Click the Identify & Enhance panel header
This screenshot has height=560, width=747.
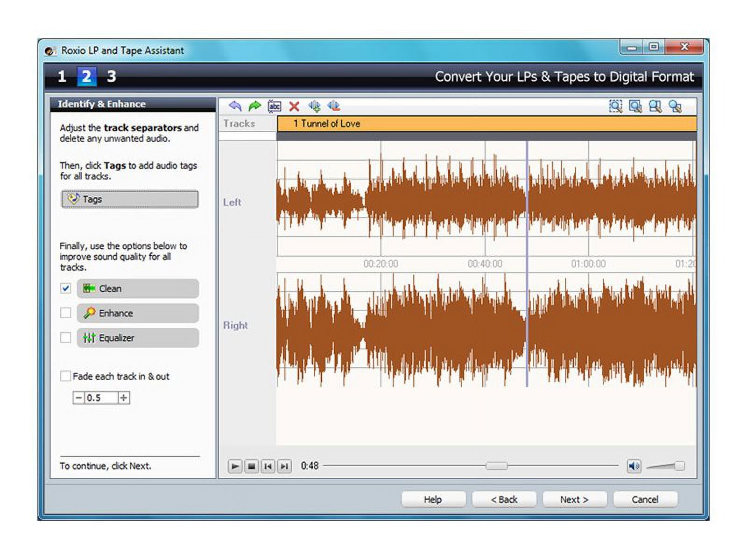pos(133,104)
